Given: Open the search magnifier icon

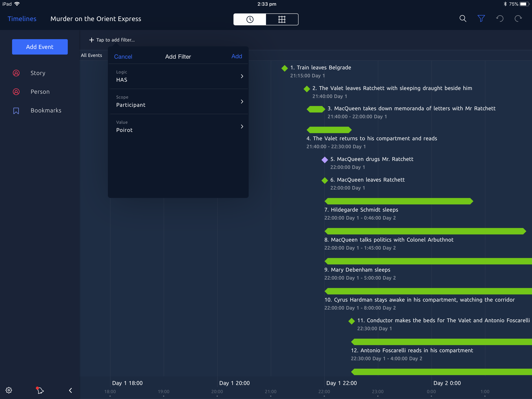Looking at the screenshot, I should coord(463,19).
